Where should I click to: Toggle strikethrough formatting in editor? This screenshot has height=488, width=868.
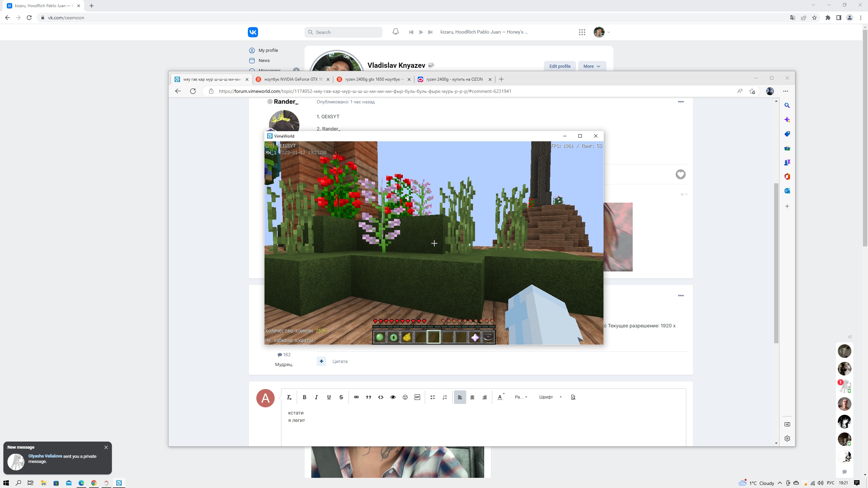pyautogui.click(x=341, y=397)
